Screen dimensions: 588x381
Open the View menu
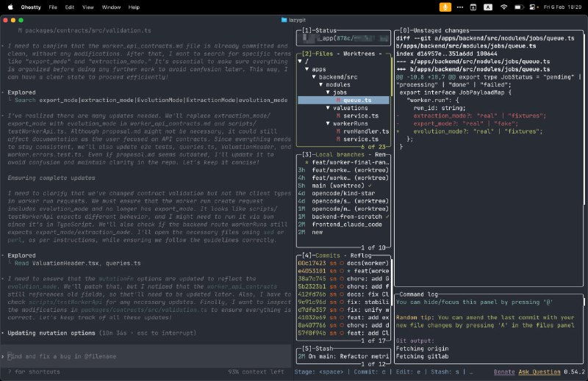(x=88, y=7)
